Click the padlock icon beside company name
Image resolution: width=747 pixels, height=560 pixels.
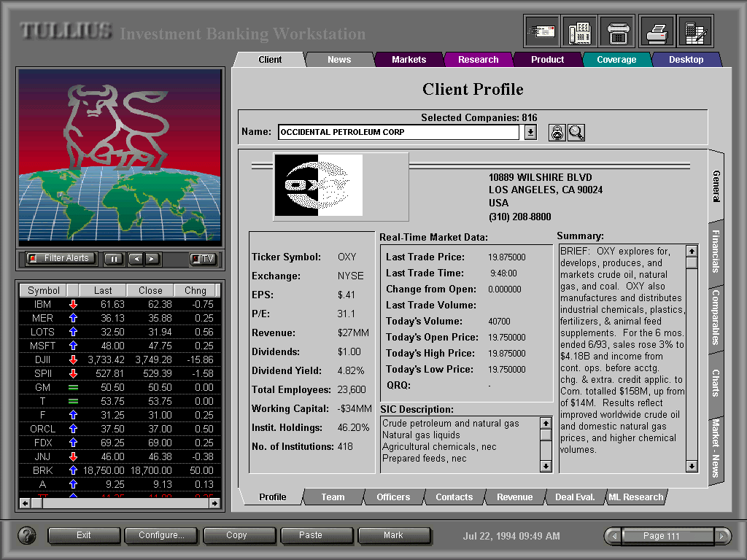557,133
